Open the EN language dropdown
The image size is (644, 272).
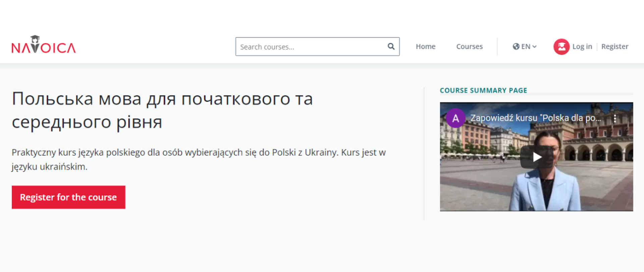click(x=526, y=46)
